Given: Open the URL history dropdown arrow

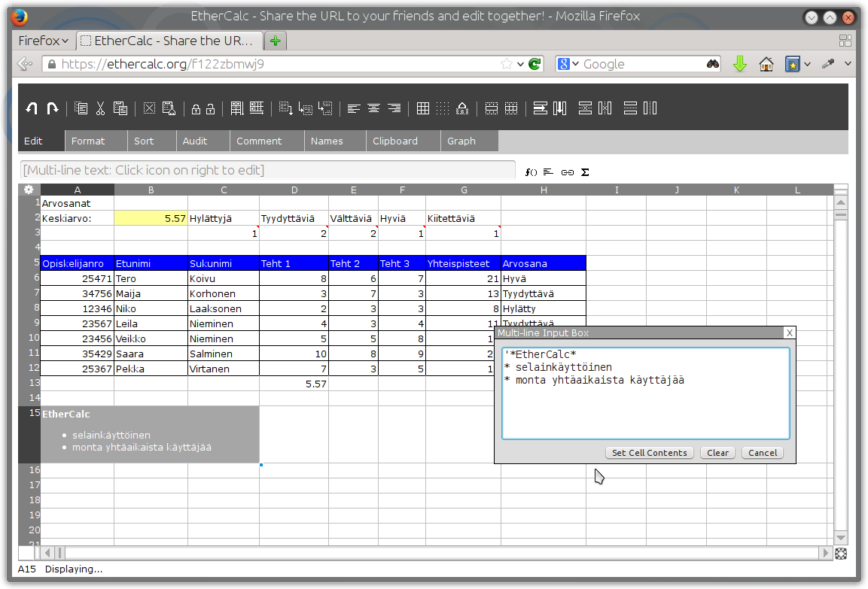Looking at the screenshot, I should point(520,64).
